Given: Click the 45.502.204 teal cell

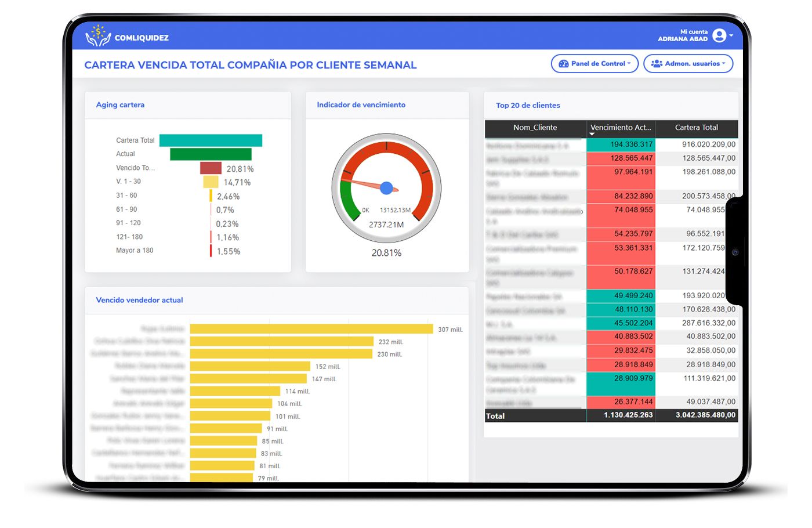Looking at the screenshot, I should tap(621, 323).
